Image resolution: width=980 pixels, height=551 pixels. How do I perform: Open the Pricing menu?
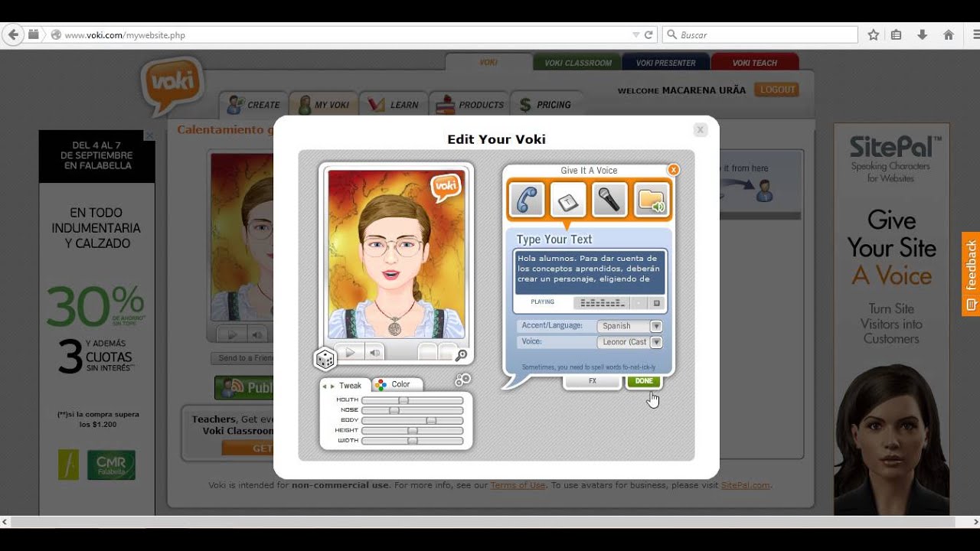545,104
